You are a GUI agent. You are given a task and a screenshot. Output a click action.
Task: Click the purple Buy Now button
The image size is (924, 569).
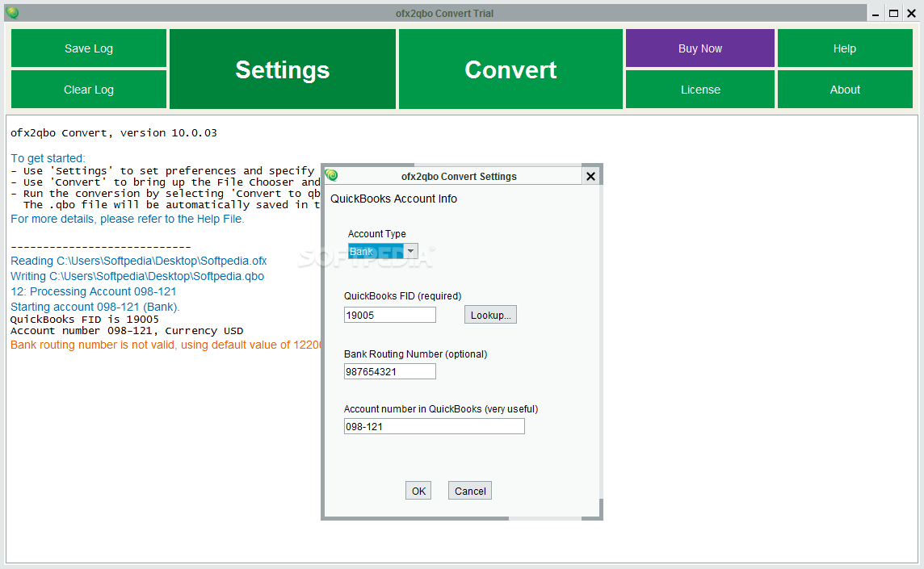tap(700, 48)
